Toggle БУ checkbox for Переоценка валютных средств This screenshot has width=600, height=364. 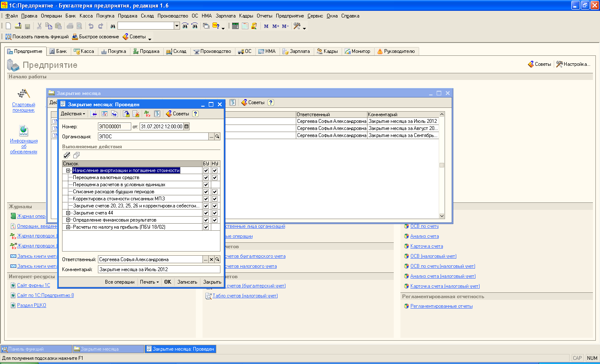pyautogui.click(x=206, y=178)
